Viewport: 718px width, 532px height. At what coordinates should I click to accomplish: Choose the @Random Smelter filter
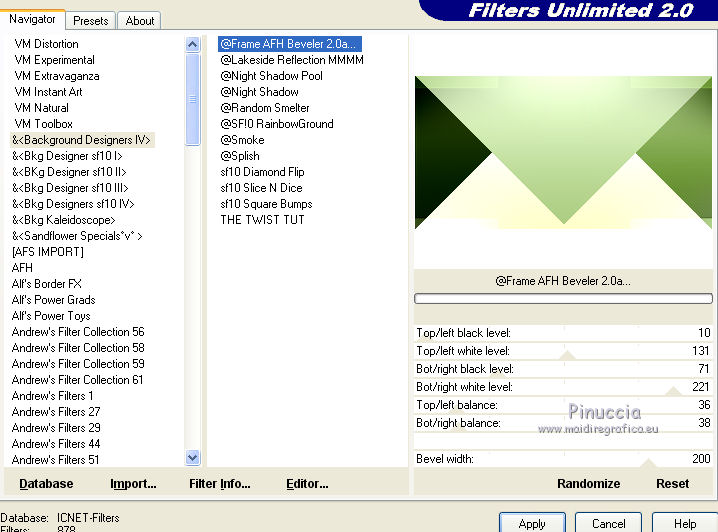tap(265, 108)
